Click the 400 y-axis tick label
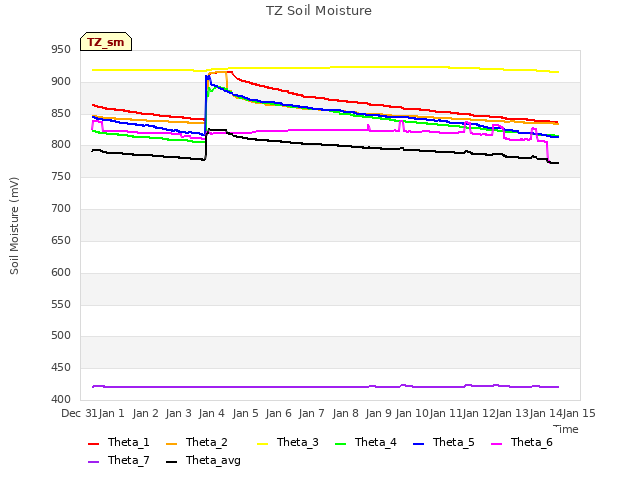The height and width of the screenshot is (480, 640). (61, 400)
